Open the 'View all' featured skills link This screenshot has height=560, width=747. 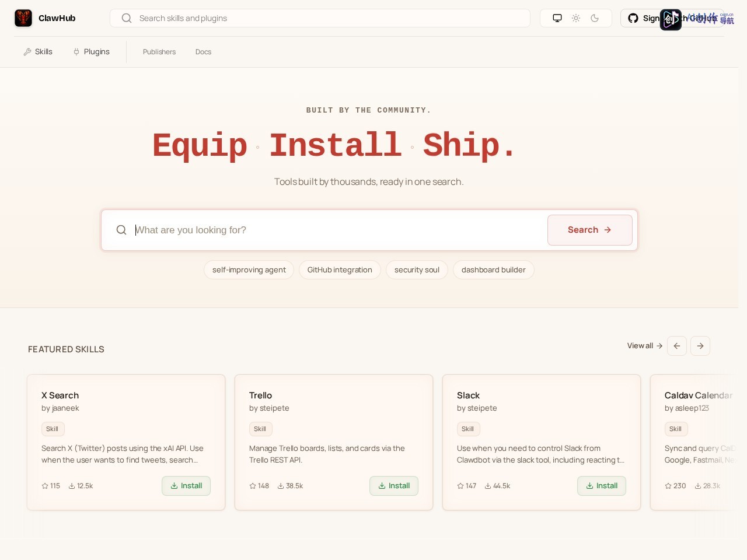click(645, 346)
